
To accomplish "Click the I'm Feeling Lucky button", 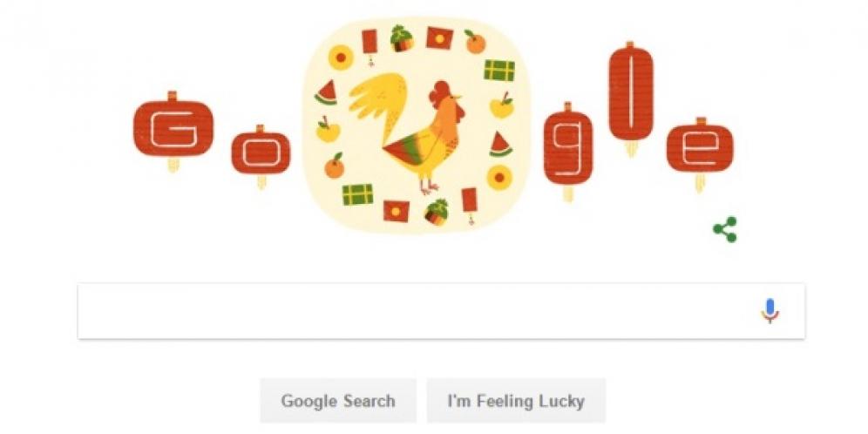I will click(516, 401).
